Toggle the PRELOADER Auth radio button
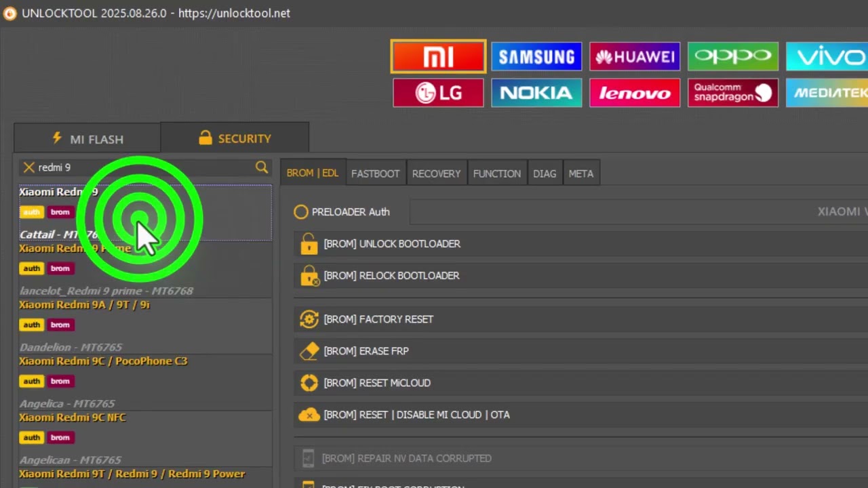 [301, 212]
